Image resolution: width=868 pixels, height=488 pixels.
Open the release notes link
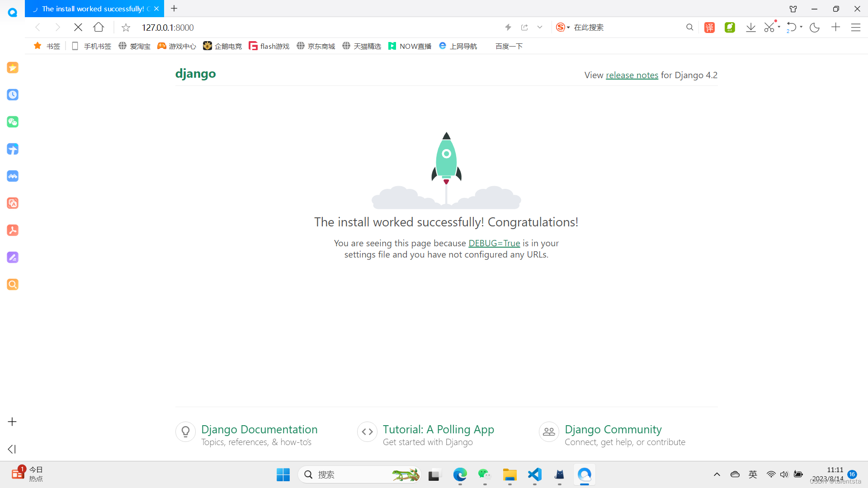click(632, 75)
